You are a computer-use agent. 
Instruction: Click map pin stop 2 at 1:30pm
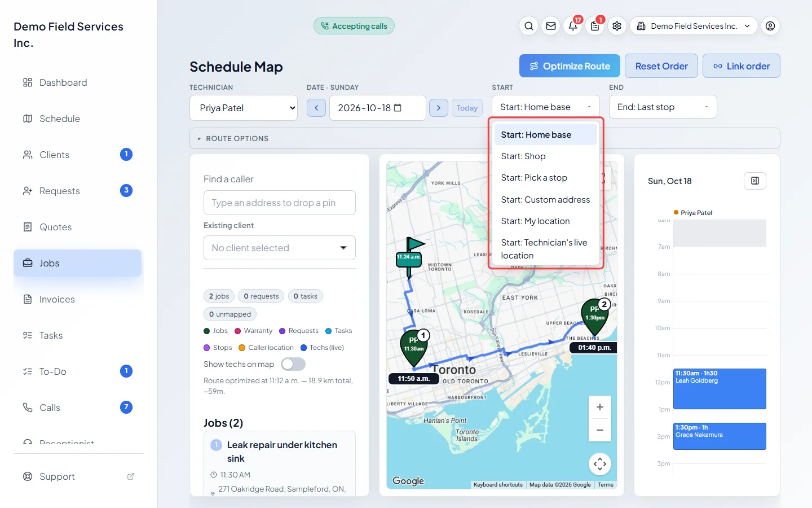coord(595,317)
